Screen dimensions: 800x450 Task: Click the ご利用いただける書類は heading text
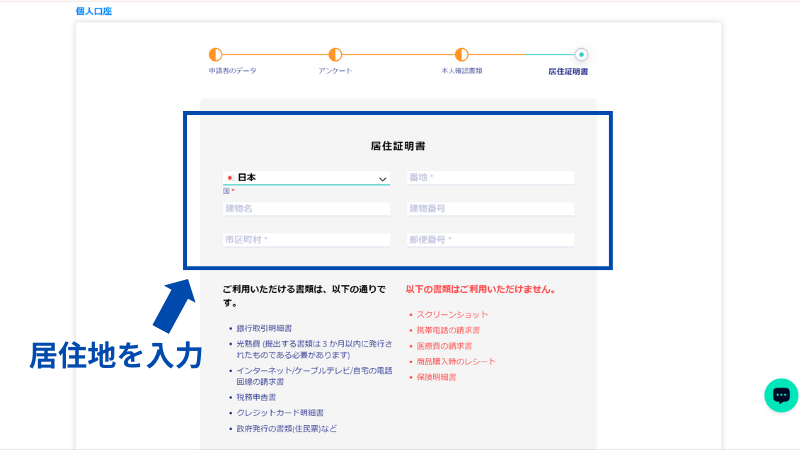(304, 296)
